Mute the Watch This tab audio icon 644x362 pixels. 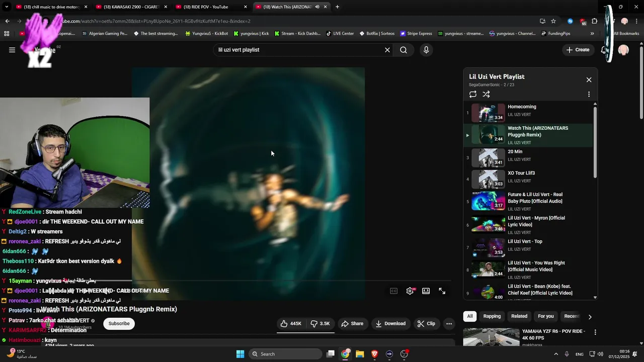pyautogui.click(x=317, y=7)
